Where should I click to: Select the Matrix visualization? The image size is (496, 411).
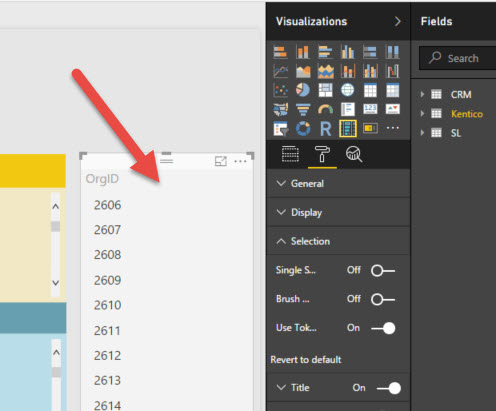coord(392,90)
